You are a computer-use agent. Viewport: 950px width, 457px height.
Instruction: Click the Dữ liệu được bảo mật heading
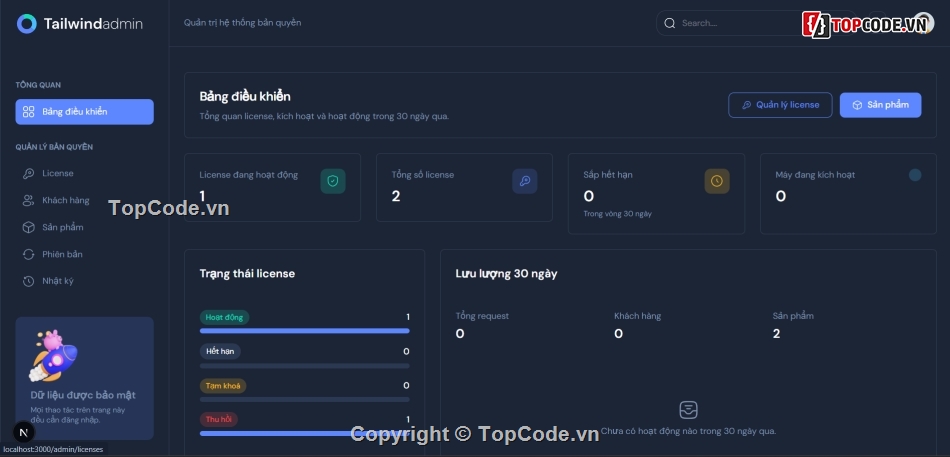[83, 395]
